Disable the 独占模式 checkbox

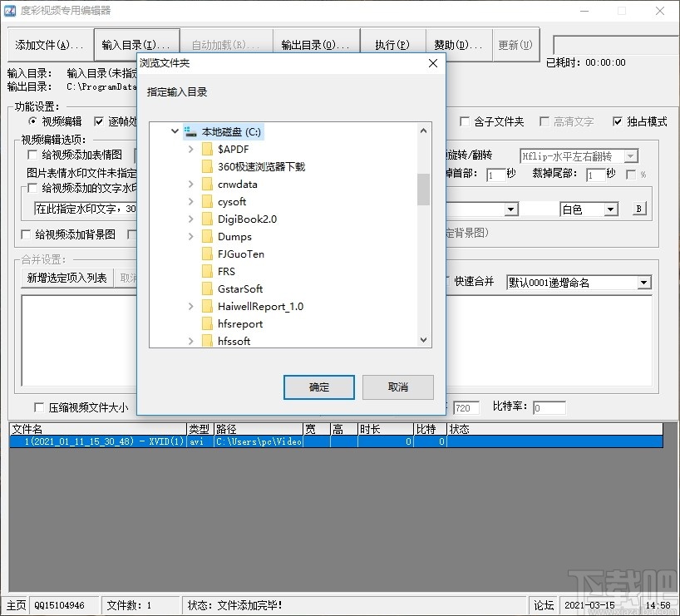[618, 121]
